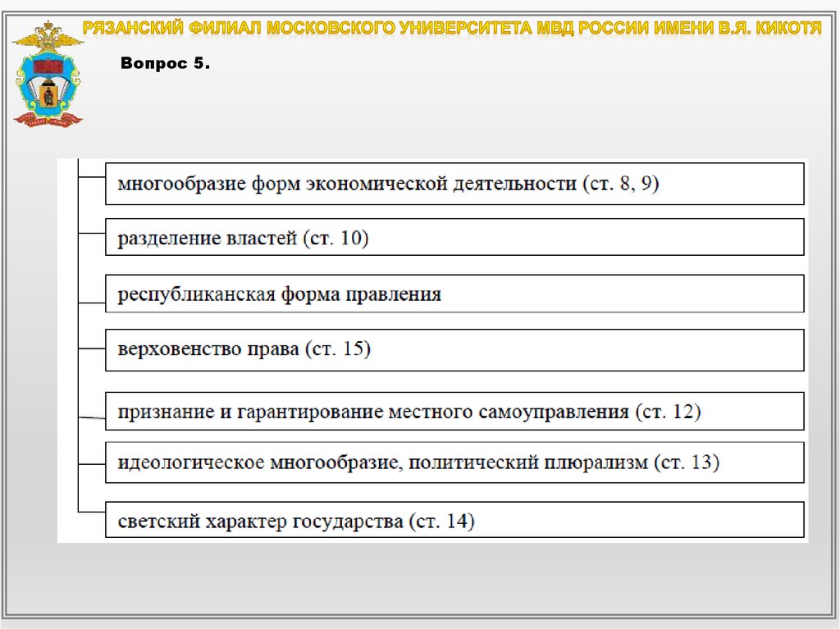Screen dimensions: 840x629
Task: Select box 'признание и гарантирование местного самоуправления (ст. 12)'
Action: coord(454,411)
